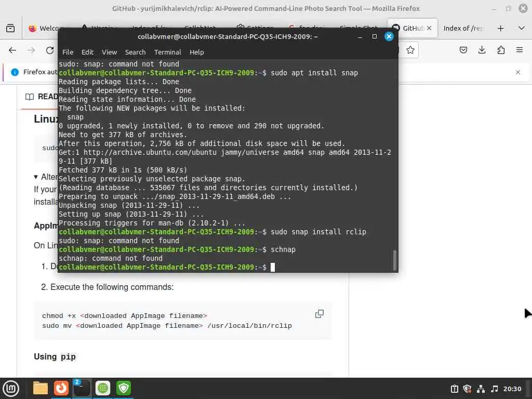Dismiss the Firefox notification bar

(518, 72)
